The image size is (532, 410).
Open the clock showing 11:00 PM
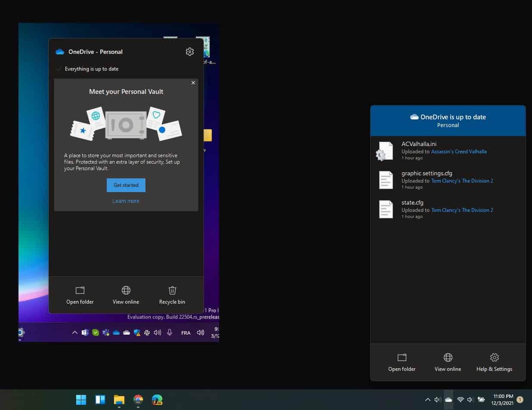pos(503,400)
